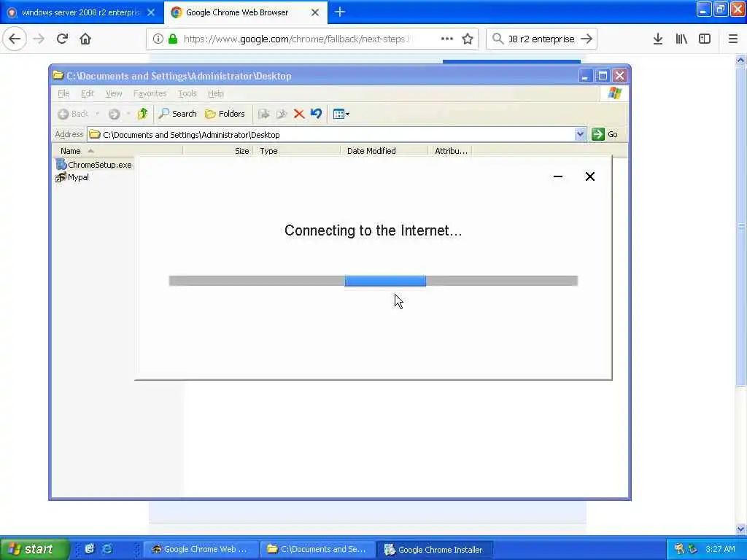Open a new browser tab
747x560 pixels.
click(340, 12)
